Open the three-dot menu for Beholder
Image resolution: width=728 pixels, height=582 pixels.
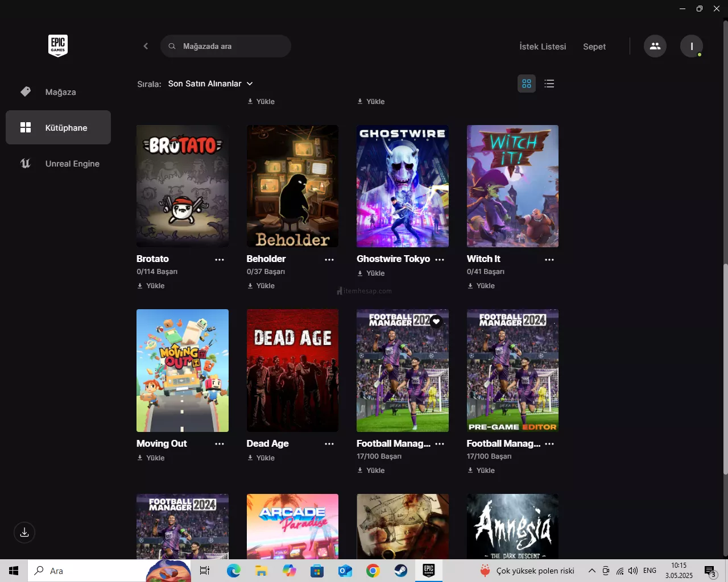pos(329,260)
